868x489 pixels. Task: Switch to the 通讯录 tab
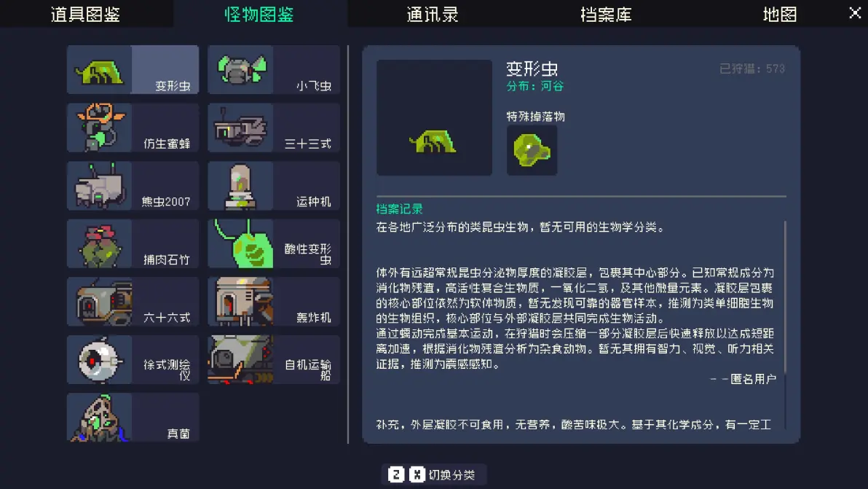click(433, 14)
